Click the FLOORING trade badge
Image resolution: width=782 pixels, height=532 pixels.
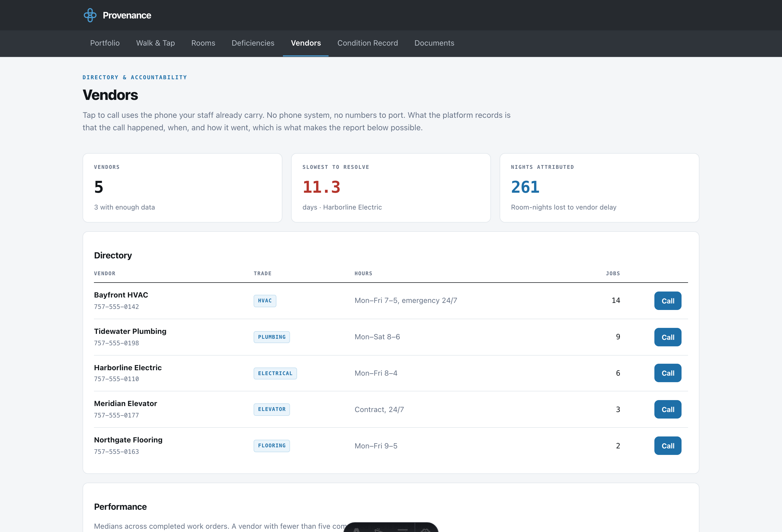point(272,446)
